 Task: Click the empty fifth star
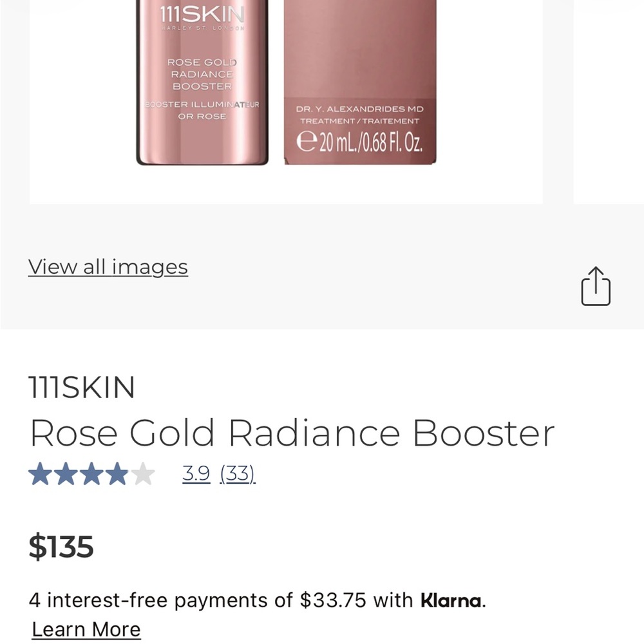click(143, 473)
